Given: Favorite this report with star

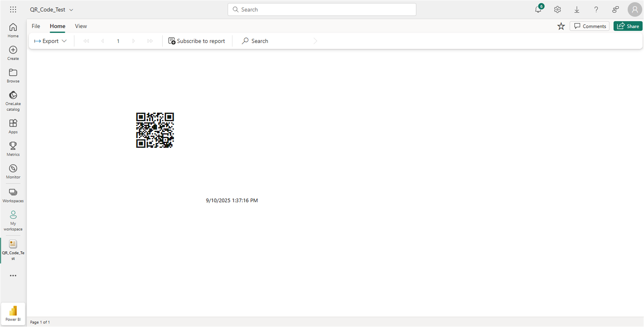Looking at the screenshot, I should [561, 26].
